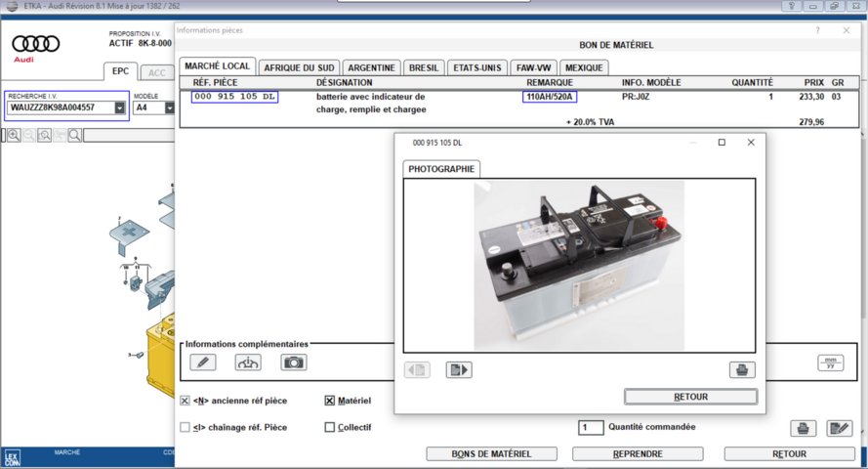Viewport: 868px width, 469px height.
Task: Click the Informations pièces help question mark
Action: point(817,30)
